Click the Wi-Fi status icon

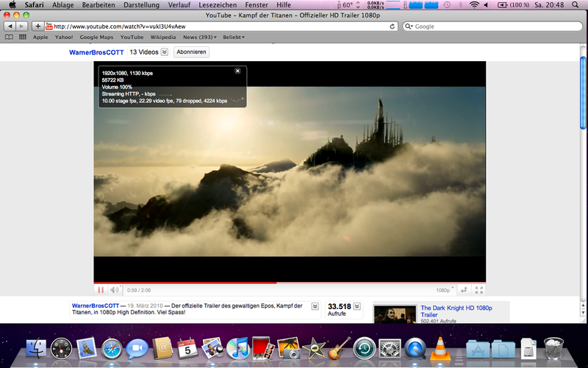(474, 5)
